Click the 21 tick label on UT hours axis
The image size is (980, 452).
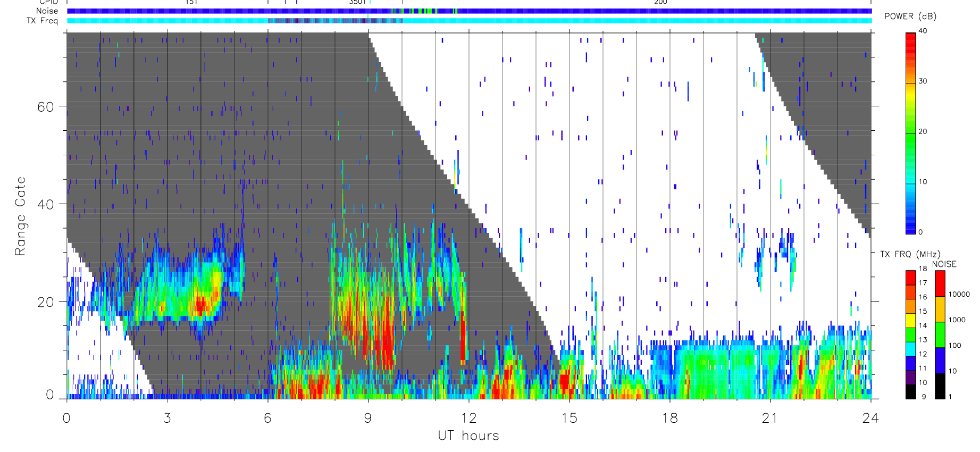click(x=770, y=418)
